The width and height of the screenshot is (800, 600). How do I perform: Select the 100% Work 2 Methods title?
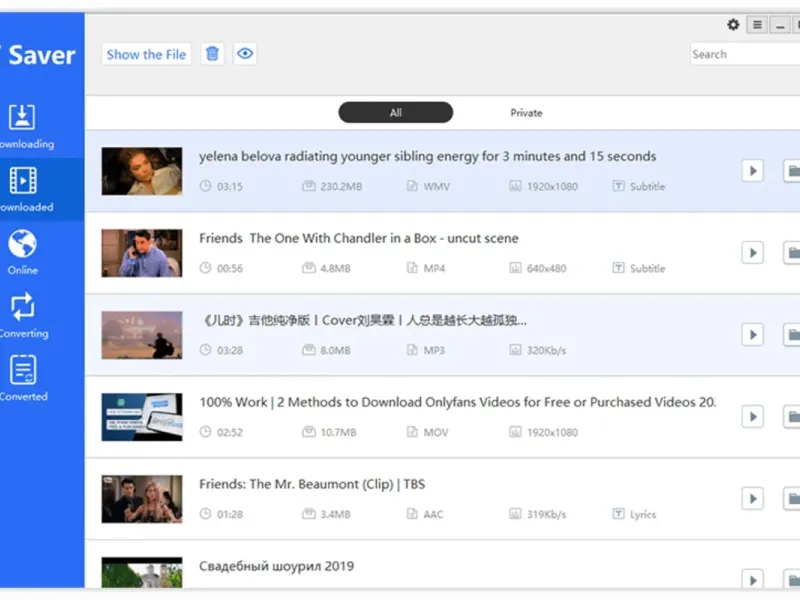458,402
